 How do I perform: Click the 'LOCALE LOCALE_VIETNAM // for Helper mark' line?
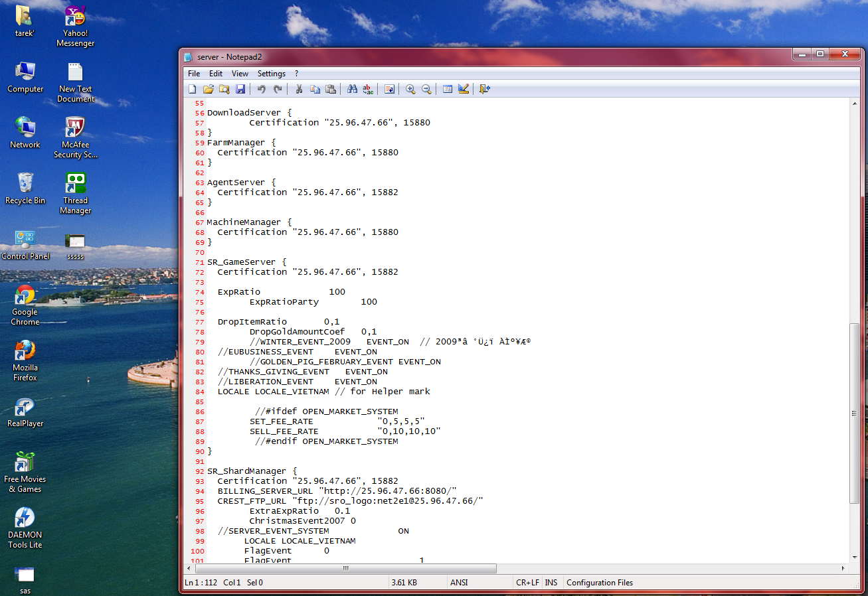pos(323,392)
